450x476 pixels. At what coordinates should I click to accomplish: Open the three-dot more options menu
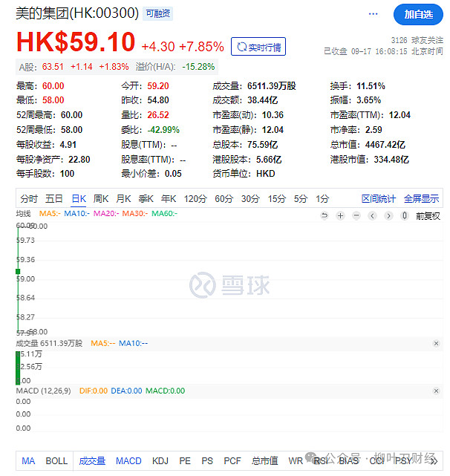(x=373, y=14)
